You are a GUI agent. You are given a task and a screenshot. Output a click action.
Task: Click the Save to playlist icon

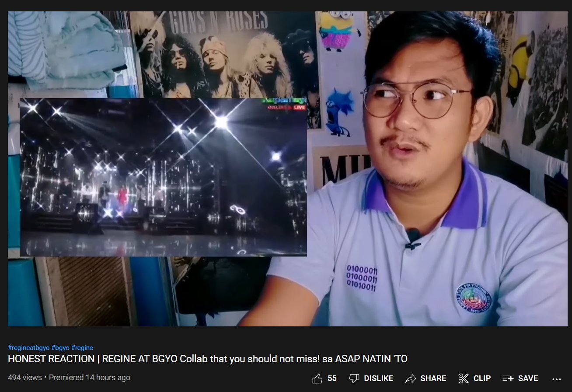[x=508, y=378]
